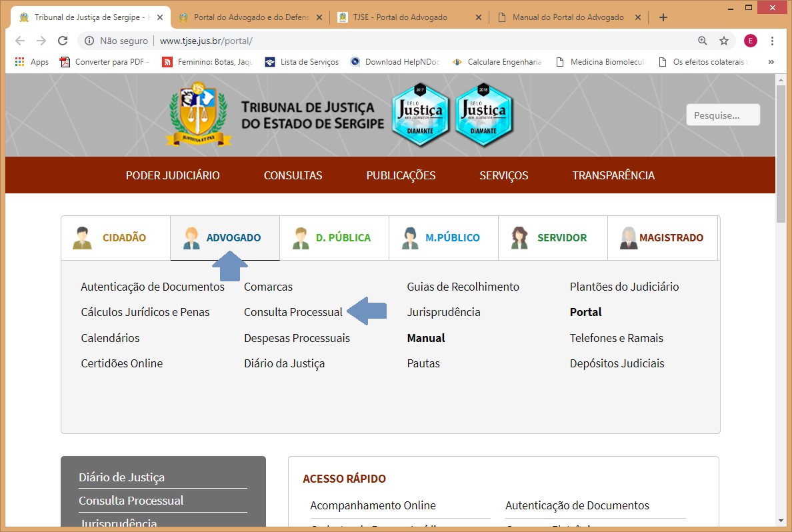Screen dimensions: 792x532
Task: Click the browser reload page icon
Action: point(63,41)
